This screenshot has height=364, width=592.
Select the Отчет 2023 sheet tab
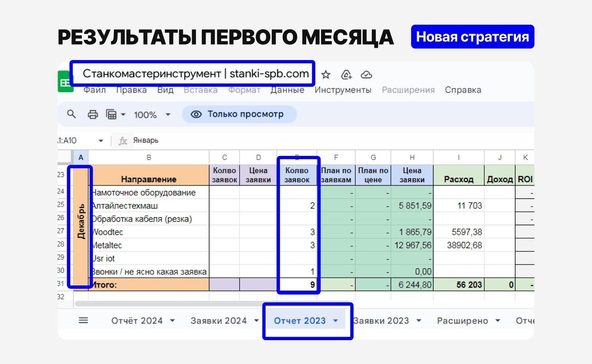[300, 321]
